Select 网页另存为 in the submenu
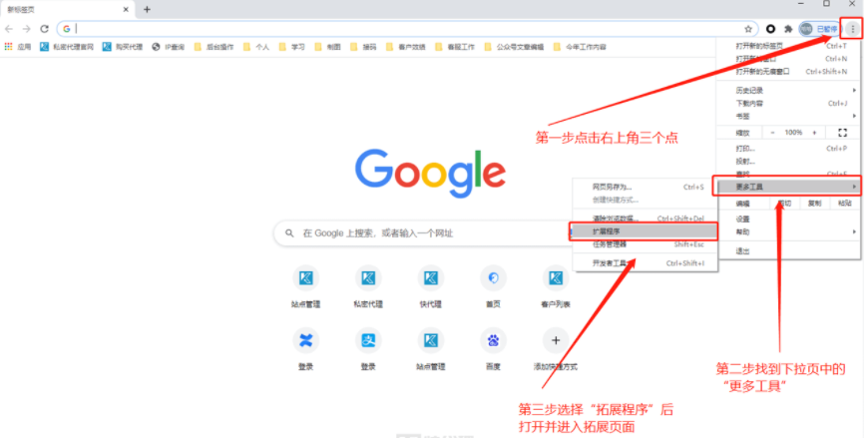Screen dimensions: 868x438 [x=645, y=188]
